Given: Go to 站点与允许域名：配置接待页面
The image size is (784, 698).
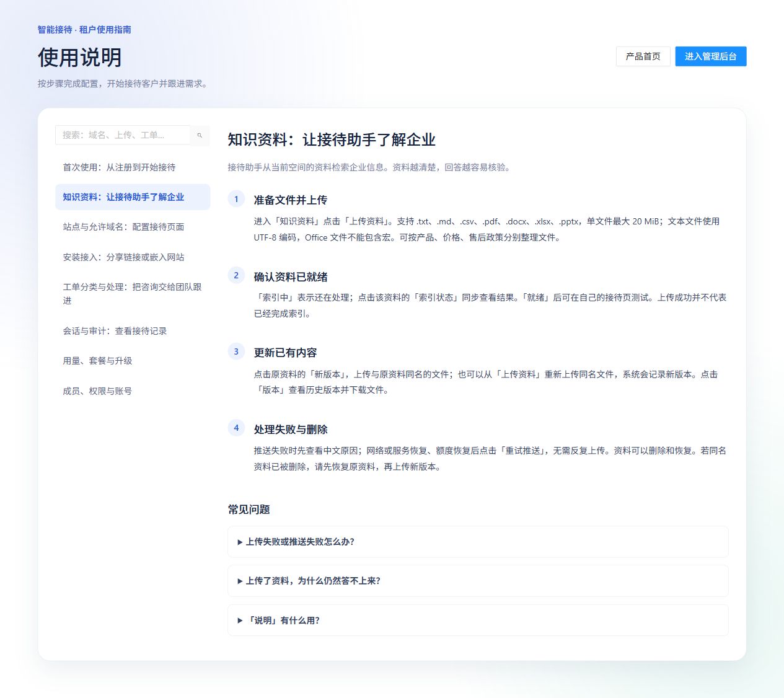Looking at the screenshot, I should 133,227.
